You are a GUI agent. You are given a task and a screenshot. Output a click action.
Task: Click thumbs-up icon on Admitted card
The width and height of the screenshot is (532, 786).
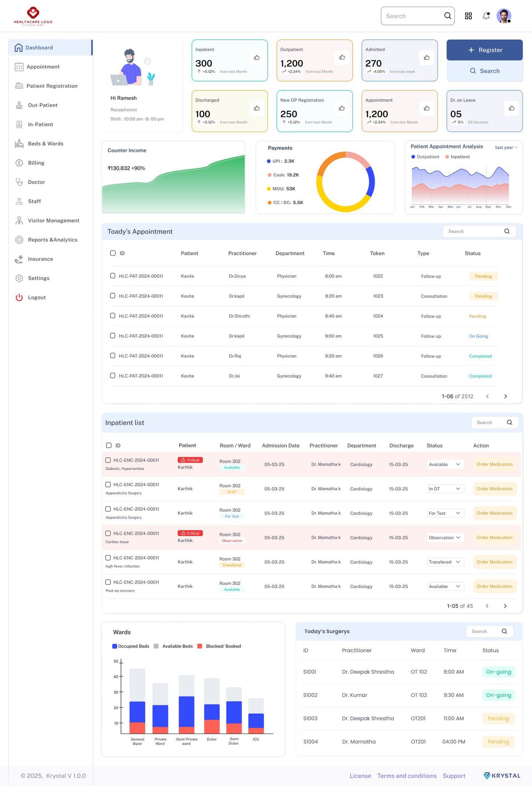pos(426,57)
